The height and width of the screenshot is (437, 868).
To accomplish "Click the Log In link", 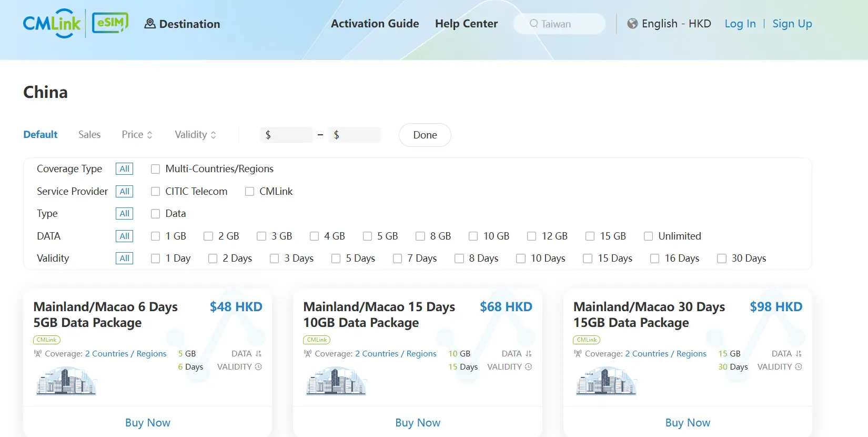I will click(740, 24).
